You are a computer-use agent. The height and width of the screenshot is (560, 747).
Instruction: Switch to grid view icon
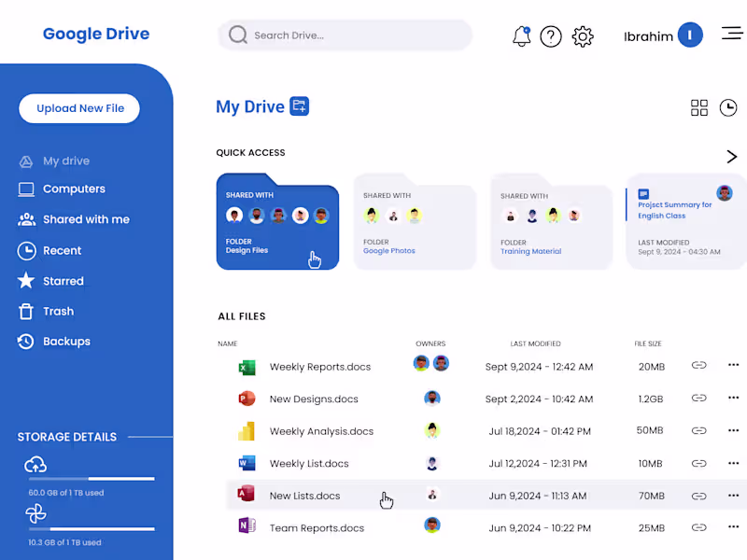[x=699, y=108]
